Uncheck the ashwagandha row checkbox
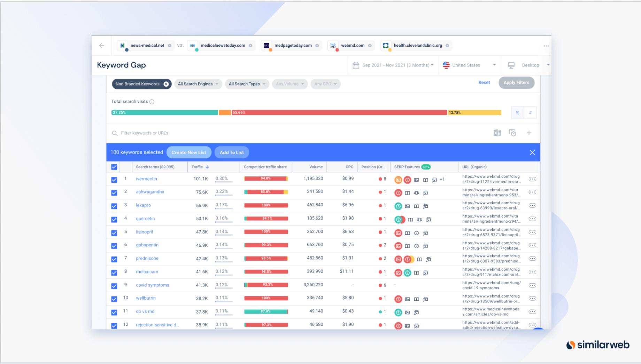This screenshot has height=364, width=641. pos(114,192)
